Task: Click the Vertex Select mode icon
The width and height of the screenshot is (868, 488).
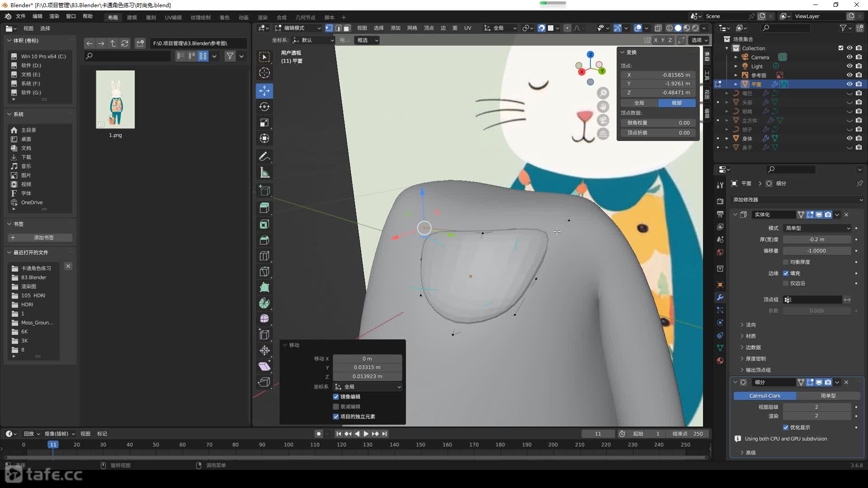Action: 329,28
